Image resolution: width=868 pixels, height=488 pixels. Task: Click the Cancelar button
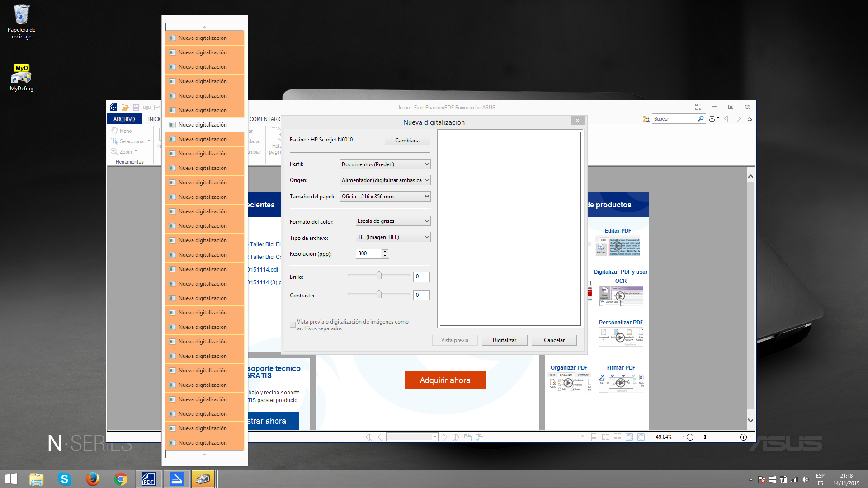pos(554,340)
